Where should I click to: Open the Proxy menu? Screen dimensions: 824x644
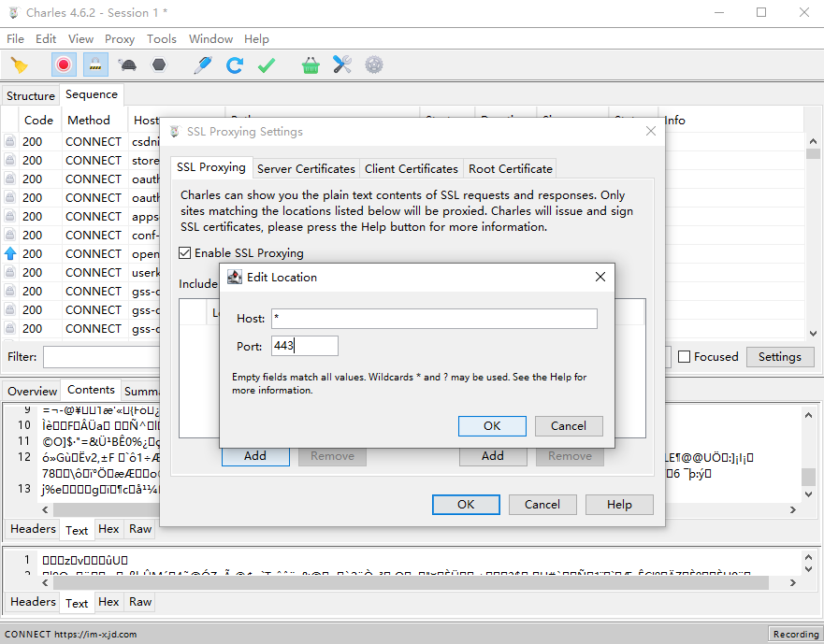[x=120, y=39]
